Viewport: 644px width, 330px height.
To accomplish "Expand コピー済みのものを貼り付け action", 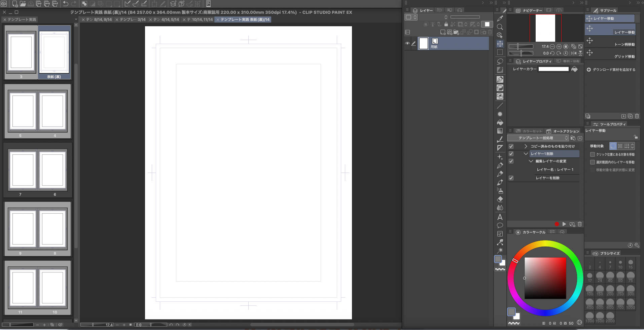I will 526,146.
